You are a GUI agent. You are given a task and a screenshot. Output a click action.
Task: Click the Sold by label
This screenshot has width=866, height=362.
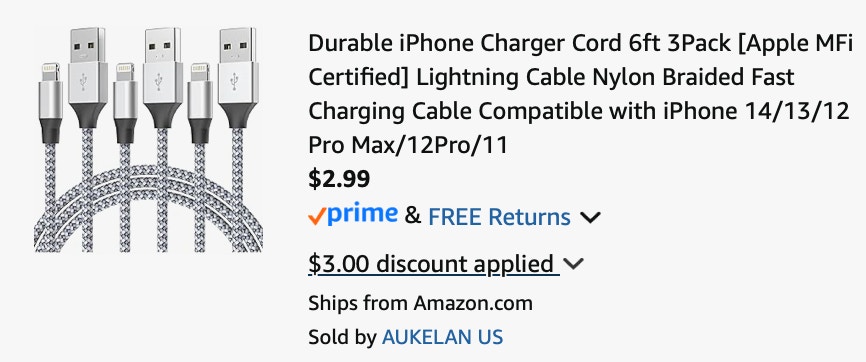tap(342, 337)
